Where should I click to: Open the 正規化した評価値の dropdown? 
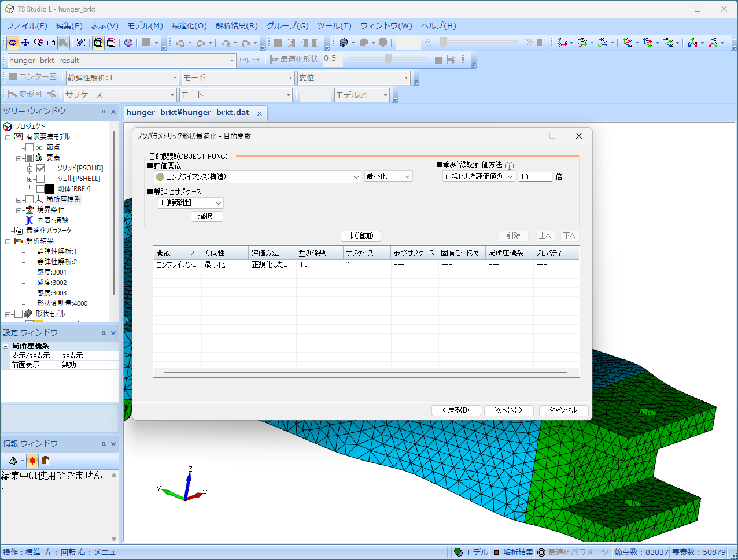pos(478,177)
